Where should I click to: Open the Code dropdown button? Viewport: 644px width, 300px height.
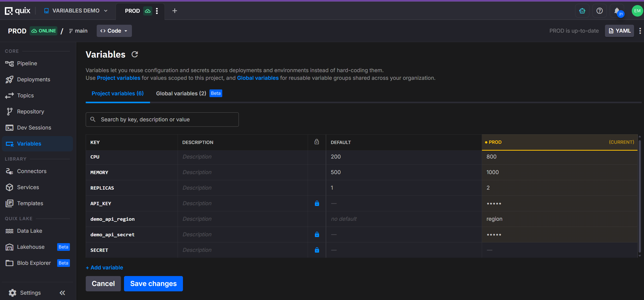tap(114, 31)
